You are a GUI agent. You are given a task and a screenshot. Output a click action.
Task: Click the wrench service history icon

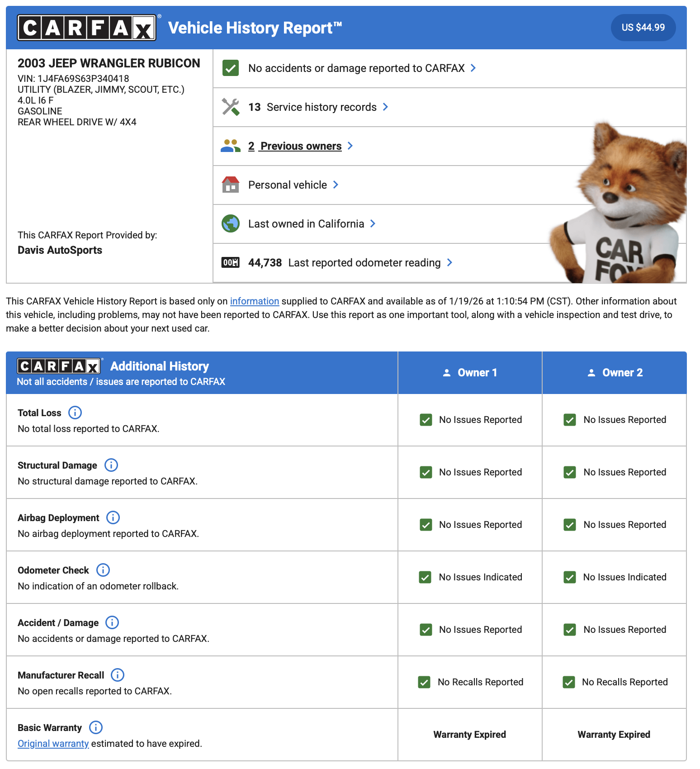[231, 107]
